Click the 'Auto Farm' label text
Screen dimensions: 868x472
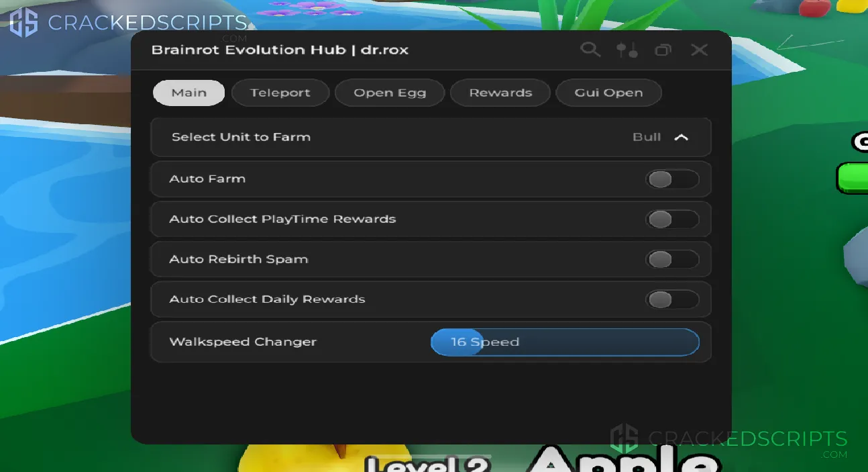(207, 179)
